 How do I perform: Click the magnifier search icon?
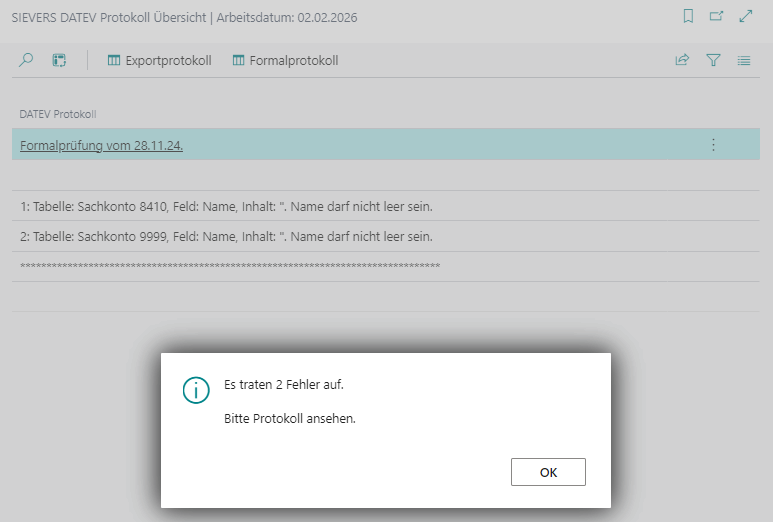point(27,60)
